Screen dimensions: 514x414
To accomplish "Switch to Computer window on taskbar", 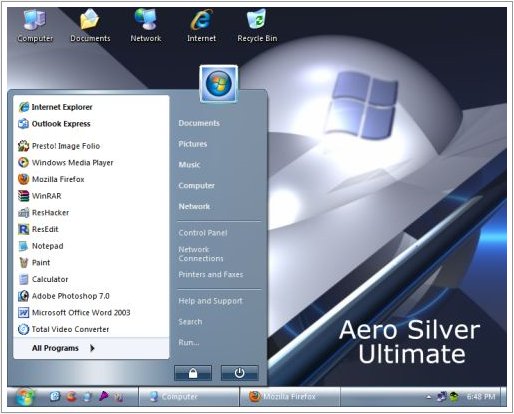I will [x=189, y=396].
